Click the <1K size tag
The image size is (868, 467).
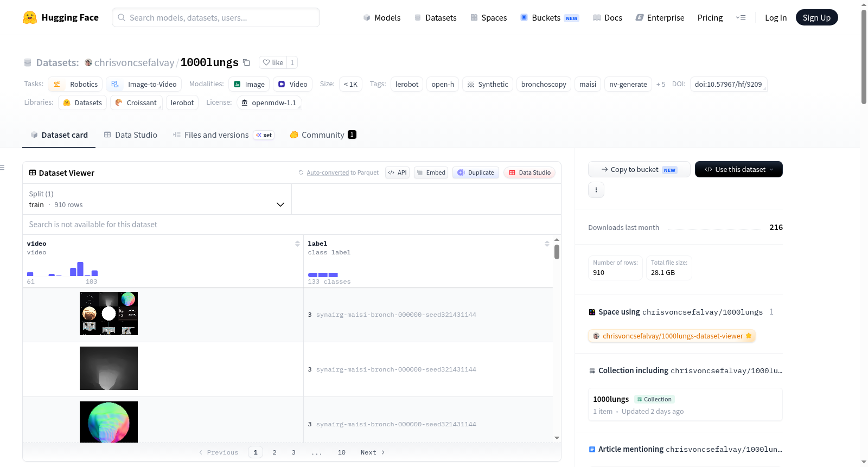tap(350, 84)
